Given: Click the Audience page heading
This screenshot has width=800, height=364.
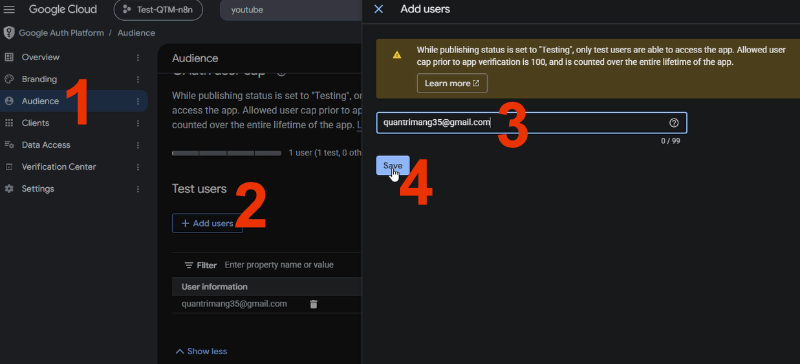Looking at the screenshot, I should (x=195, y=58).
